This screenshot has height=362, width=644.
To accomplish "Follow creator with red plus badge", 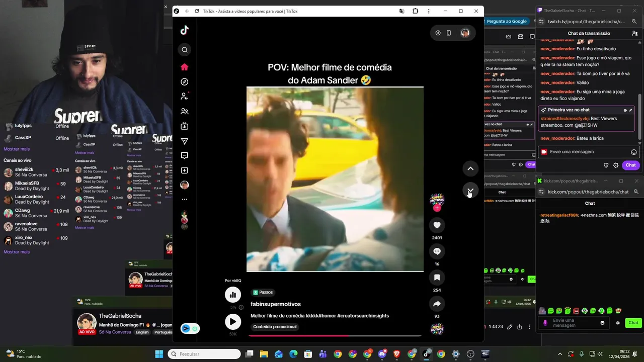I will [x=437, y=208].
